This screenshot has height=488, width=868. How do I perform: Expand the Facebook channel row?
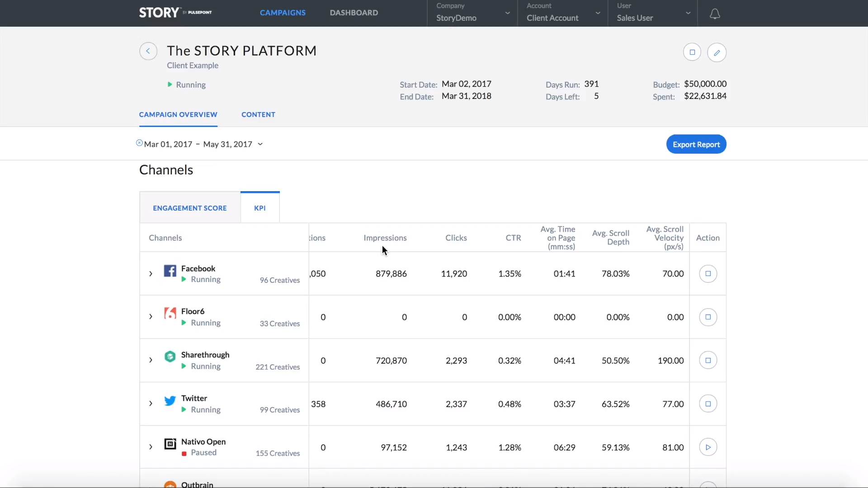click(x=151, y=273)
